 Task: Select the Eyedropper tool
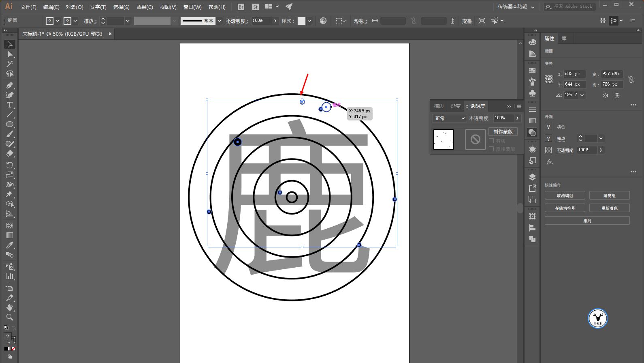(10, 245)
